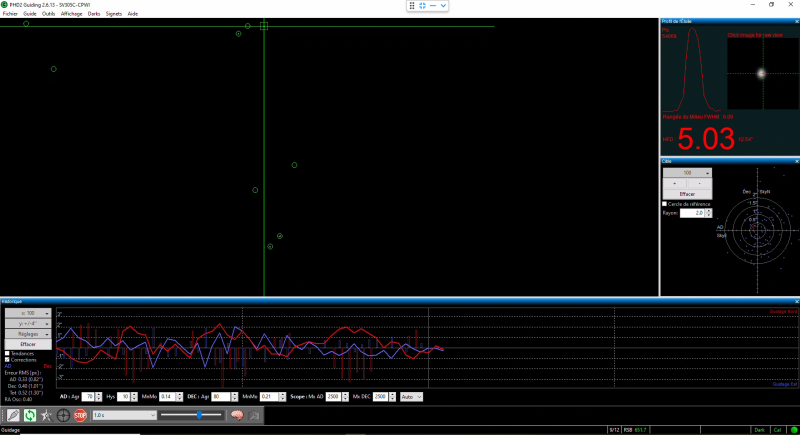Open the Fichier menu
The width and height of the screenshot is (800, 435).
tap(10, 14)
